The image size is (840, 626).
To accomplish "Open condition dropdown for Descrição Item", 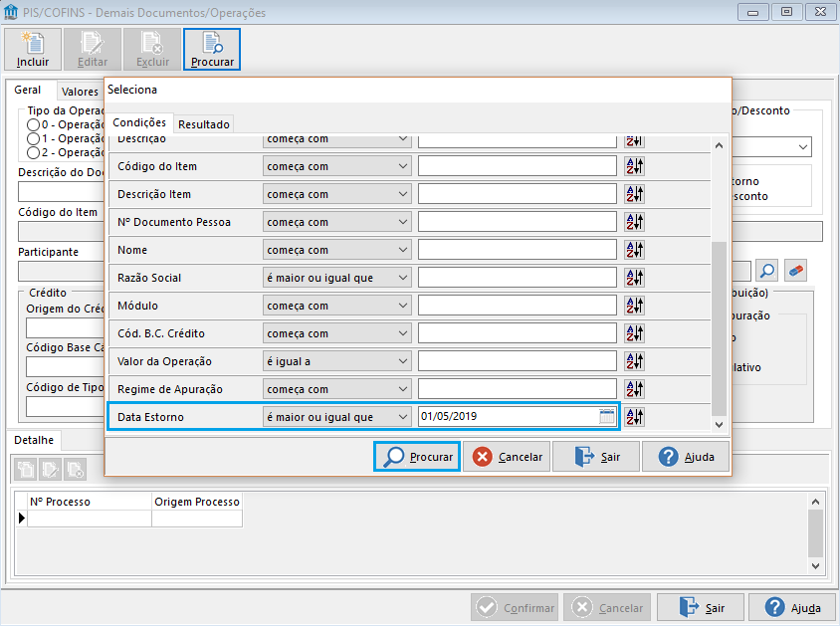I will (337, 194).
